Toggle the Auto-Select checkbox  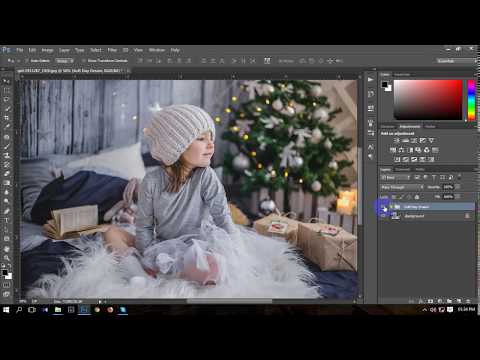pyautogui.click(x=27, y=61)
